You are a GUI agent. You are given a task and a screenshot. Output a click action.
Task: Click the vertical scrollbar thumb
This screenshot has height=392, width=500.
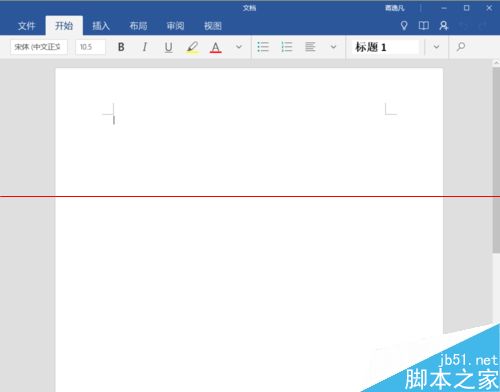[x=496, y=160]
